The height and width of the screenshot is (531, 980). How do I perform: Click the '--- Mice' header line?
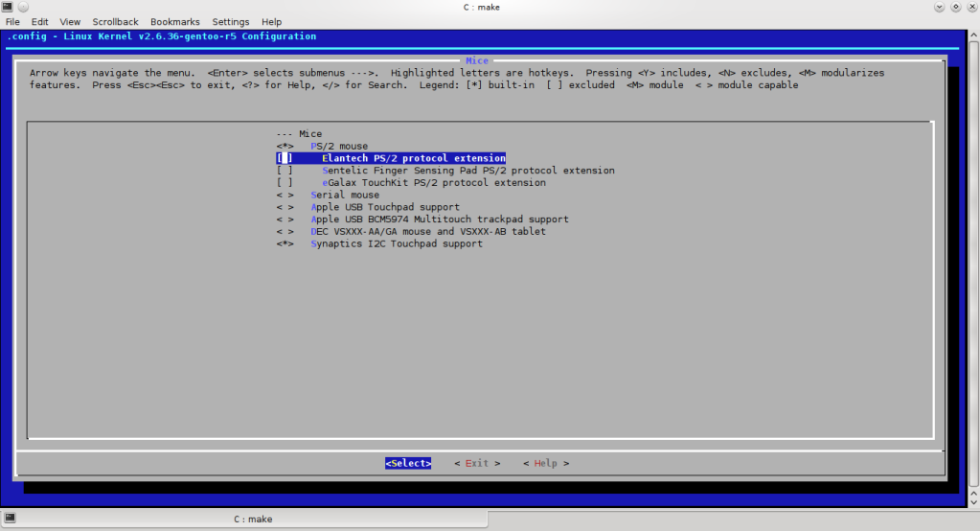[x=300, y=134]
